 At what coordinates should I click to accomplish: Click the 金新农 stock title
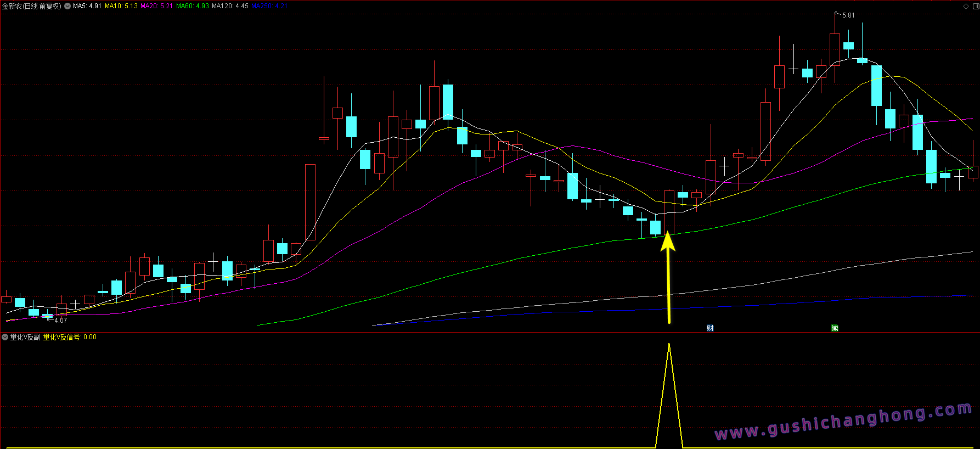(x=31, y=6)
